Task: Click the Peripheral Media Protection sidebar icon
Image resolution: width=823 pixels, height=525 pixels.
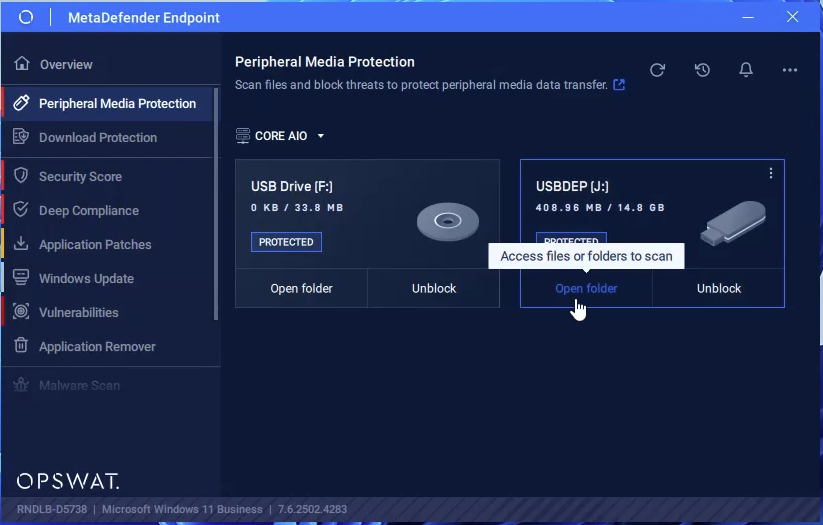Action: (21, 103)
